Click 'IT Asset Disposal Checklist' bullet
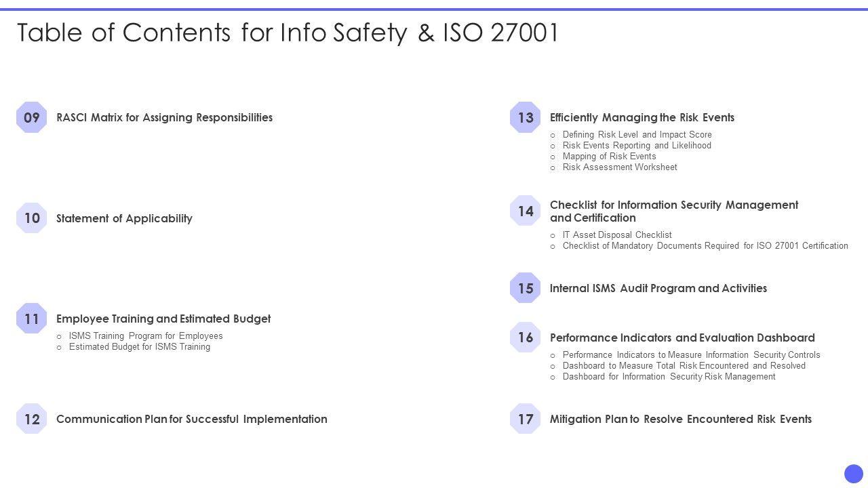The height and width of the screenshot is (488, 868). tap(617, 235)
